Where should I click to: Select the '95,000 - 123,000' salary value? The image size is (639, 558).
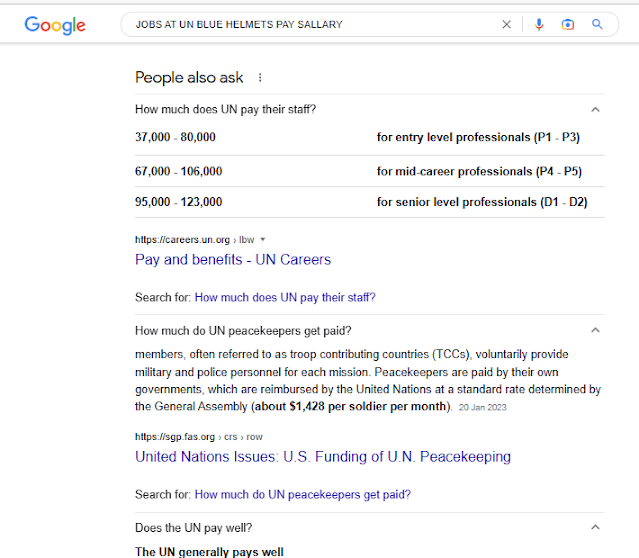click(178, 202)
